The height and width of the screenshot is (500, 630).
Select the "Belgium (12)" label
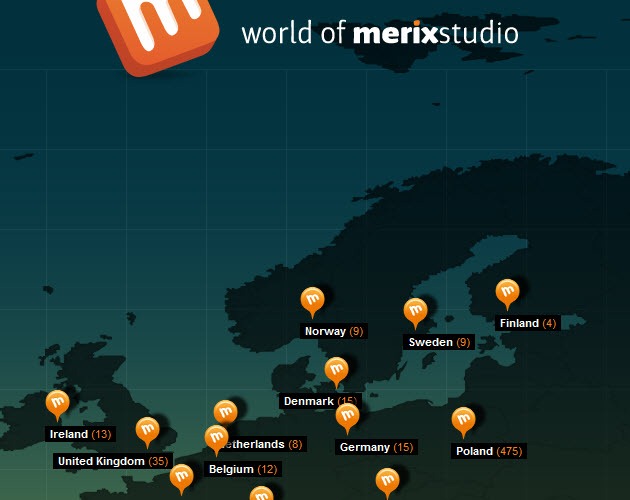tap(243, 469)
